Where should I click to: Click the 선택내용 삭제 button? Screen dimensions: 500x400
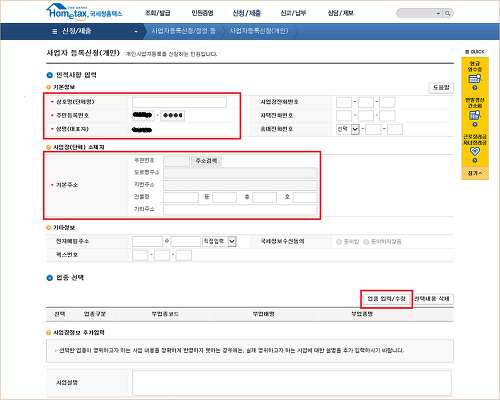point(431,299)
